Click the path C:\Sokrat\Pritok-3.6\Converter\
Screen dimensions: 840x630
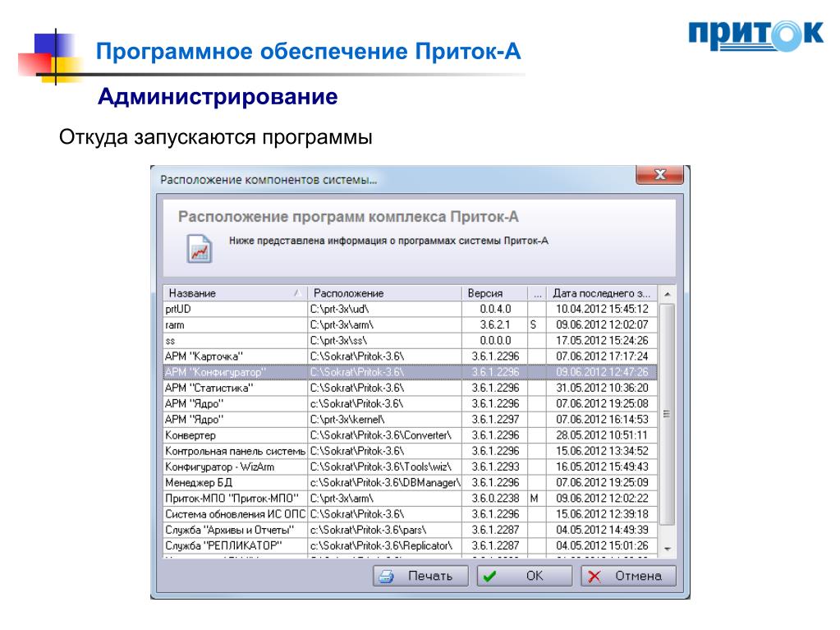tap(381, 435)
